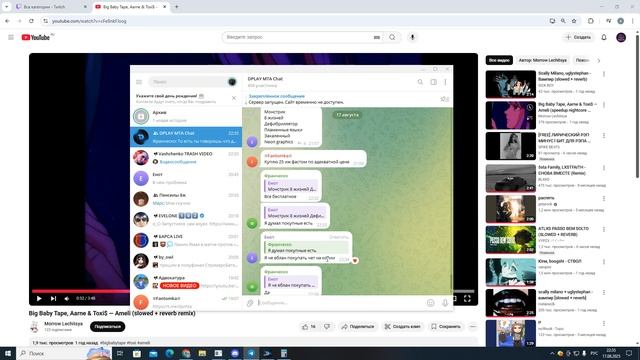Open the Telegram hamburger menu
The image size is (640, 360).
(139, 82)
